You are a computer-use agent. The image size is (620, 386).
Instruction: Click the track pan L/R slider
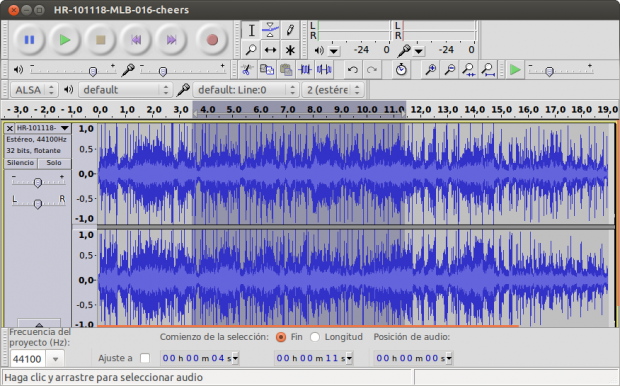click(38, 203)
